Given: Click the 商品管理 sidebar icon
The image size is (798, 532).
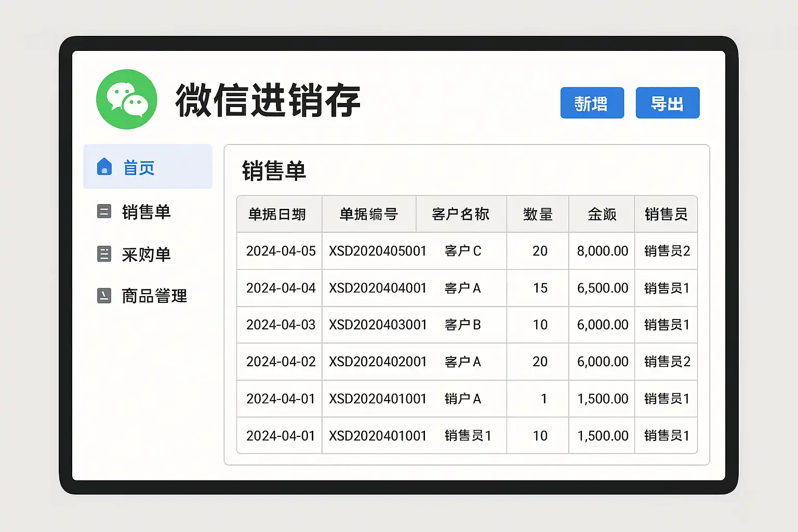Looking at the screenshot, I should 104,296.
